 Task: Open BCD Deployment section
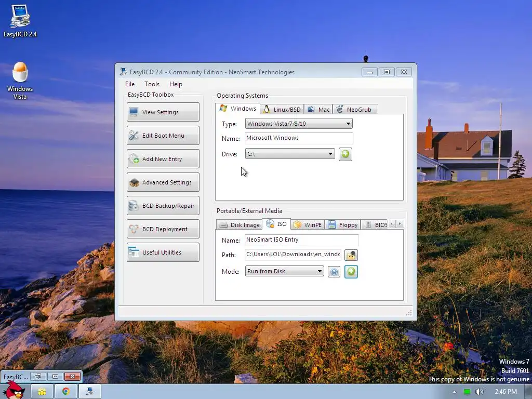163,229
